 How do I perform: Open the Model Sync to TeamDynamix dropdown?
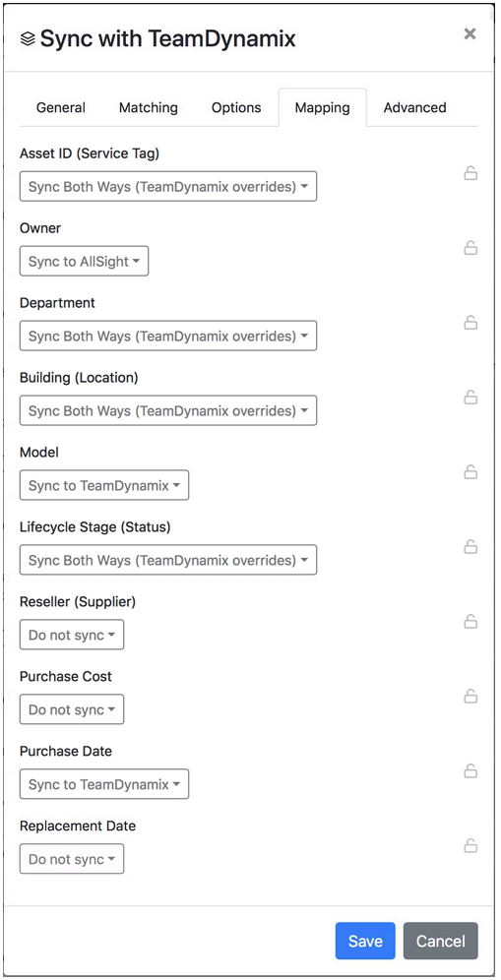(104, 486)
